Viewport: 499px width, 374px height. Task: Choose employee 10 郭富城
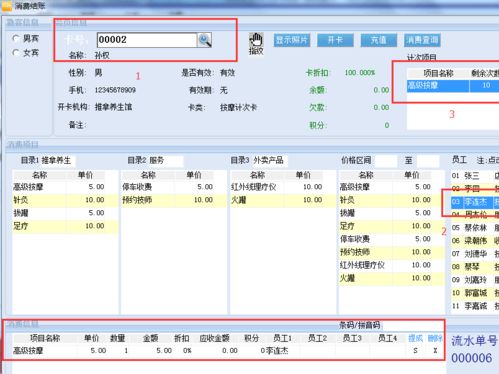(x=475, y=293)
